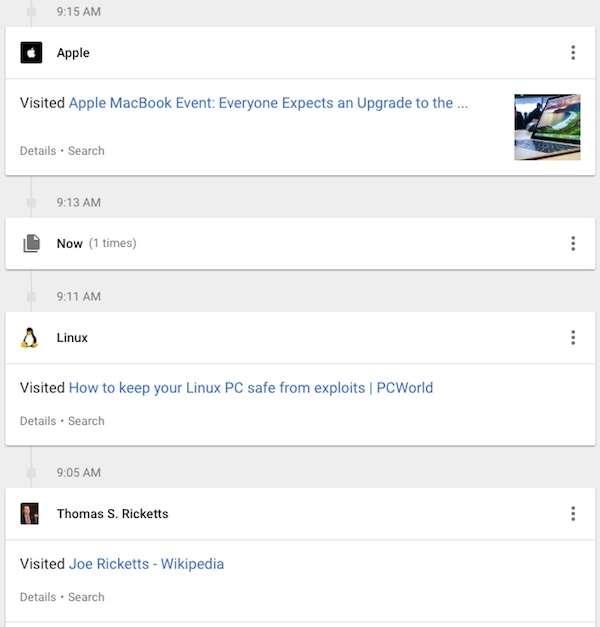Expand the Now (1 times) activity card
This screenshot has height=627, width=600.
300,243
